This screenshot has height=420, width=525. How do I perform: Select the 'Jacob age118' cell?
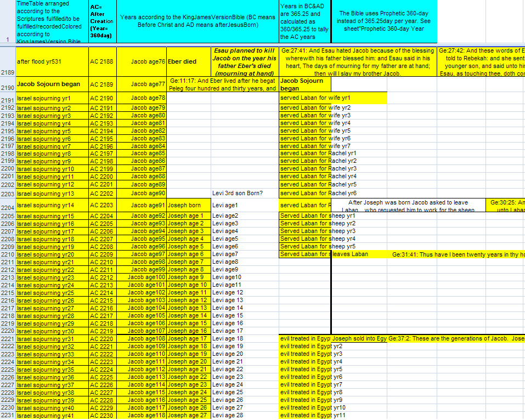click(x=142, y=415)
